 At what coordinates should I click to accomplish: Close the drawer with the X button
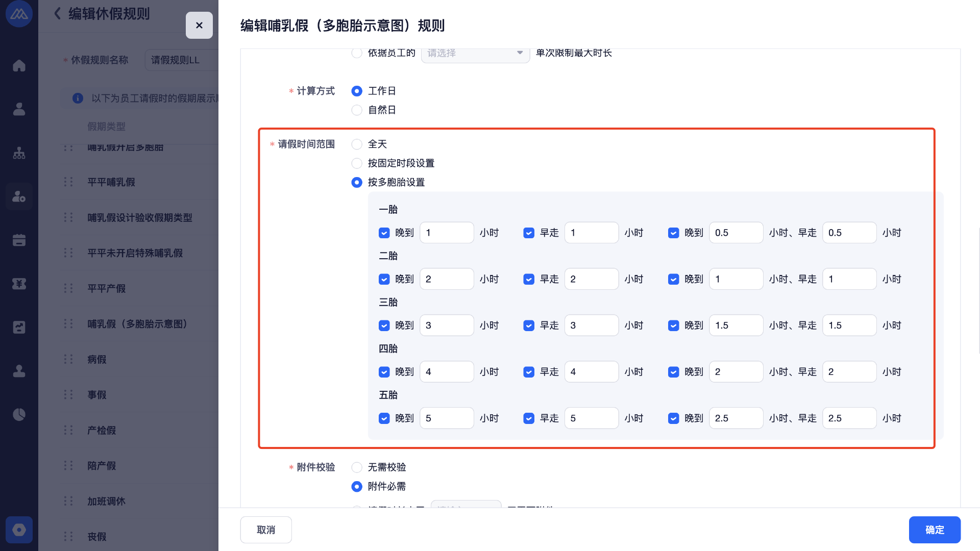(x=199, y=25)
